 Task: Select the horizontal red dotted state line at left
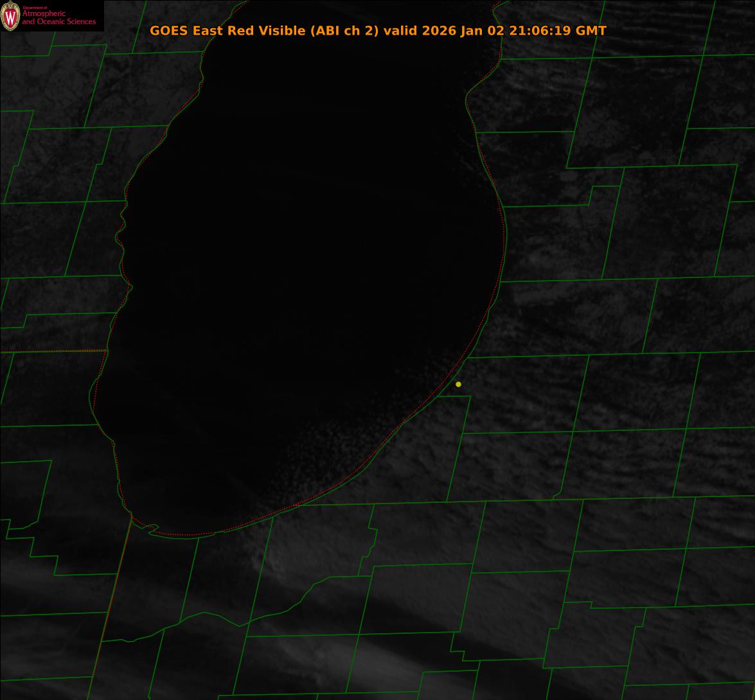[x=51, y=351]
